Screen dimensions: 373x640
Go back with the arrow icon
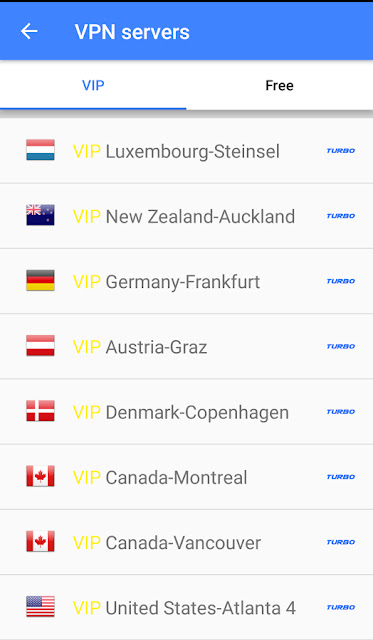click(29, 31)
